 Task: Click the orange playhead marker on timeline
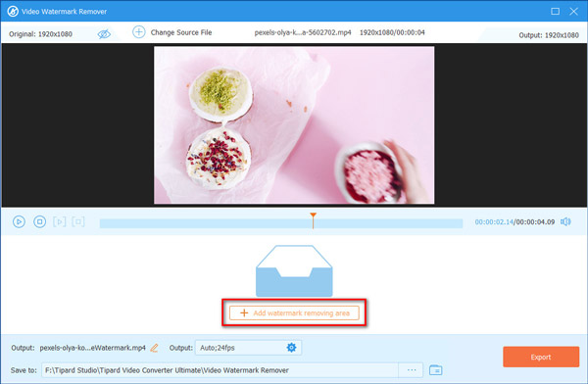coord(314,220)
